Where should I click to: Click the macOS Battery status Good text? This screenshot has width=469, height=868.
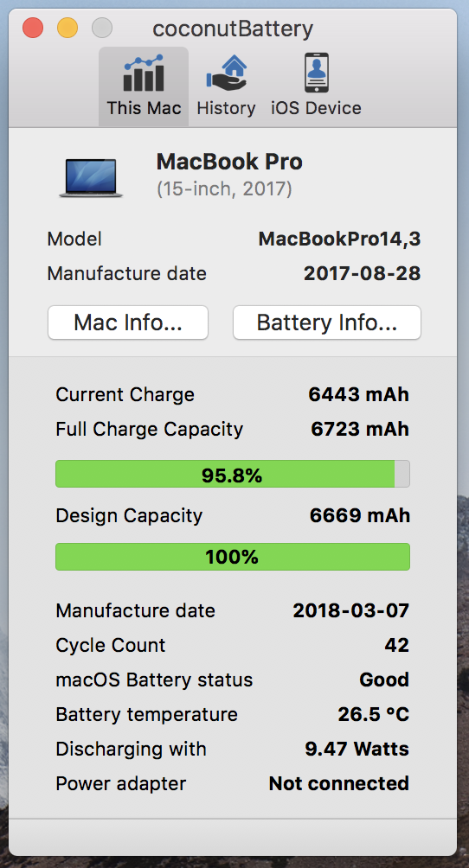click(x=384, y=680)
